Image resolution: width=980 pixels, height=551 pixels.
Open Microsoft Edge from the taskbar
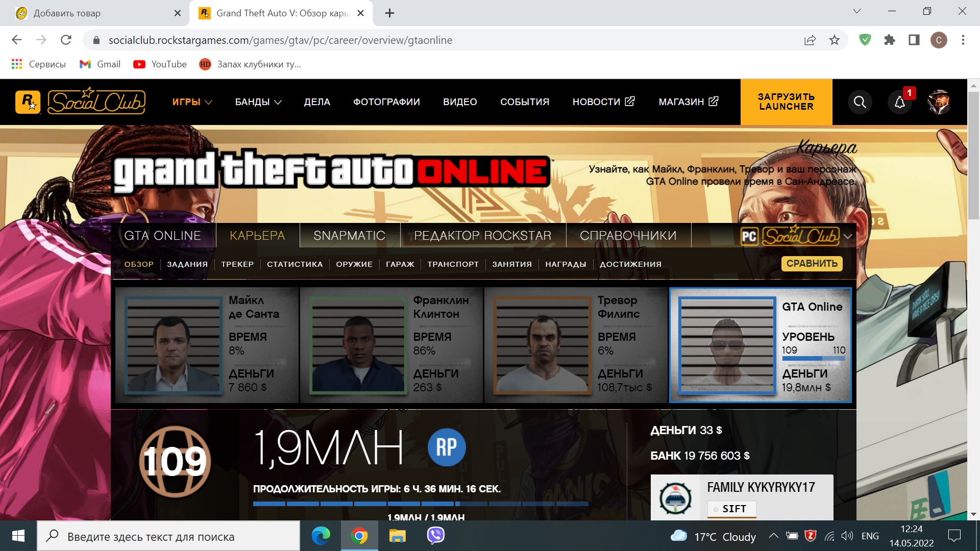(x=321, y=536)
